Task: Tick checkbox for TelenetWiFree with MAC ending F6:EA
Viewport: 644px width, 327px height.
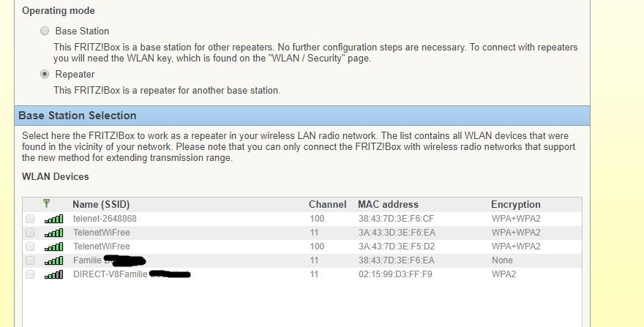Action: click(30, 233)
